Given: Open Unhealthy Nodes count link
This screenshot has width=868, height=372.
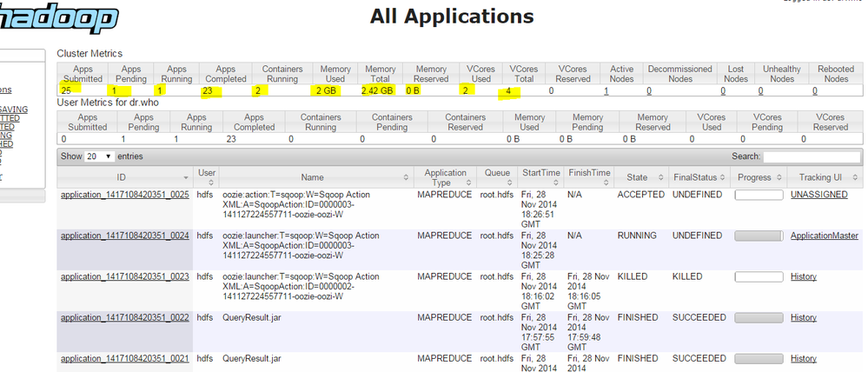Looking at the screenshot, I should [x=760, y=90].
